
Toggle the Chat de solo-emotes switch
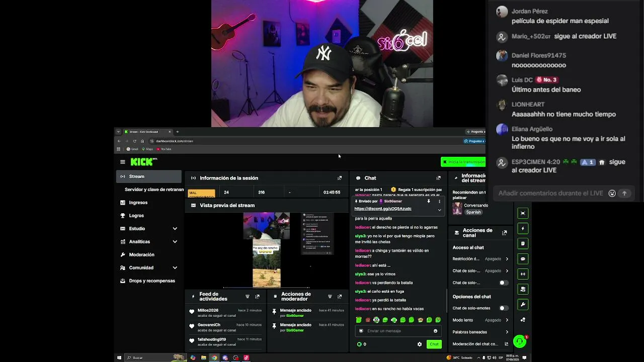[x=503, y=308]
